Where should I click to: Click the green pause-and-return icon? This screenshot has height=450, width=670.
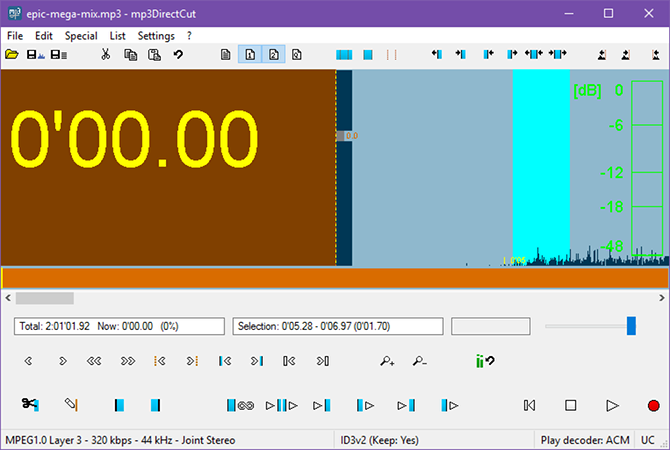485,361
